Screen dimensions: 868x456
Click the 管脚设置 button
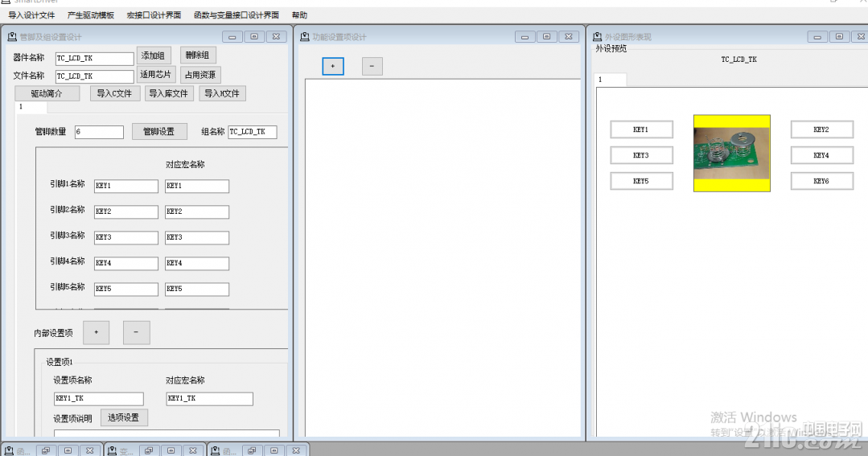tap(159, 131)
